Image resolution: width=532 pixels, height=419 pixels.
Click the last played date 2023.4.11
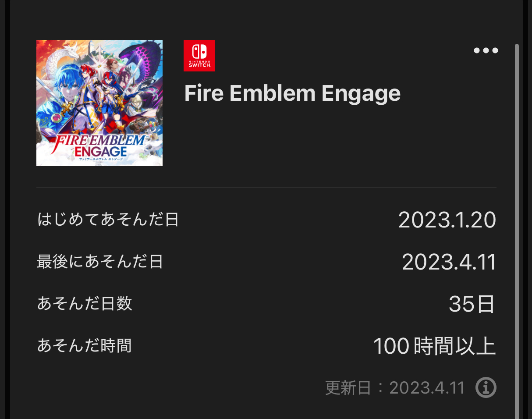click(449, 262)
